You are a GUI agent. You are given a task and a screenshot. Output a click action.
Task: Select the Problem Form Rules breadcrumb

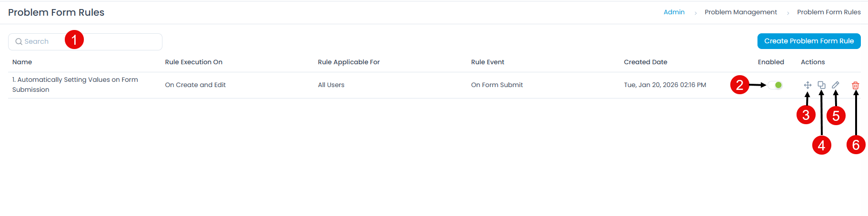(828, 12)
